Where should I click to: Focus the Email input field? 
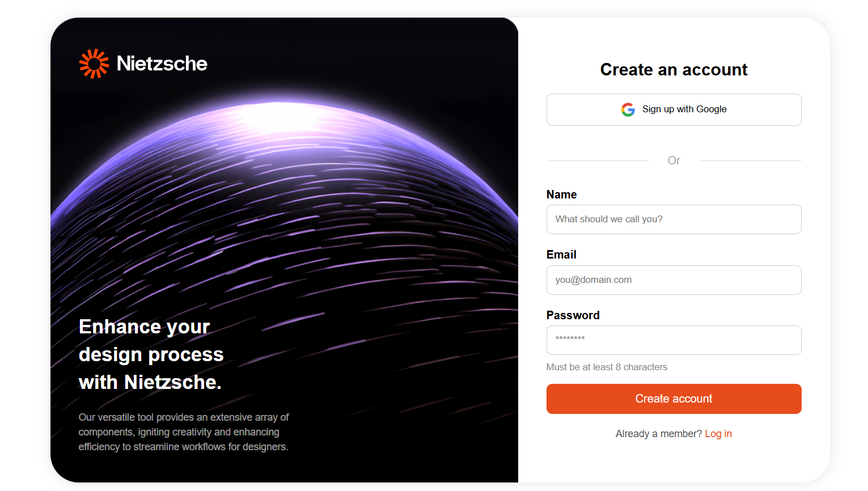point(674,280)
